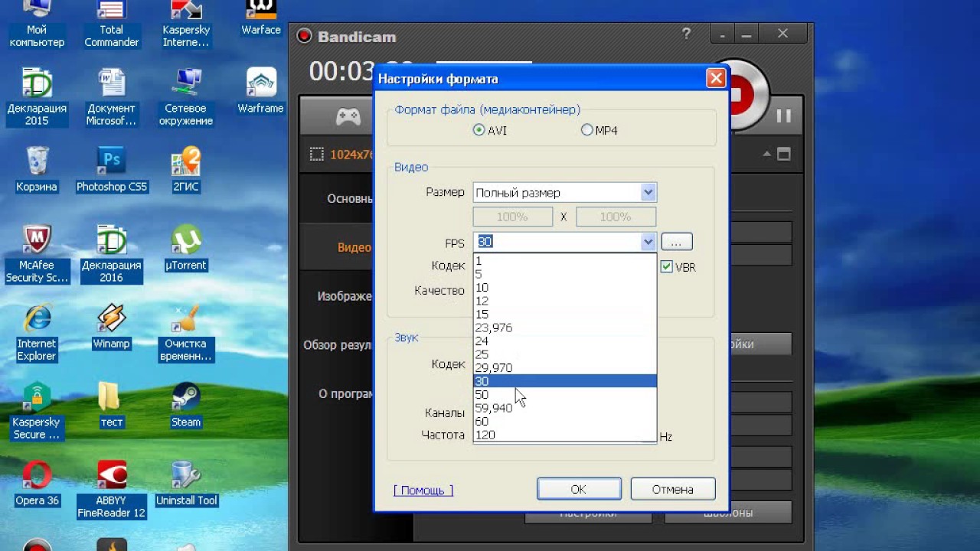
Task: Open the My Computer desktop icon
Action: click(37, 24)
